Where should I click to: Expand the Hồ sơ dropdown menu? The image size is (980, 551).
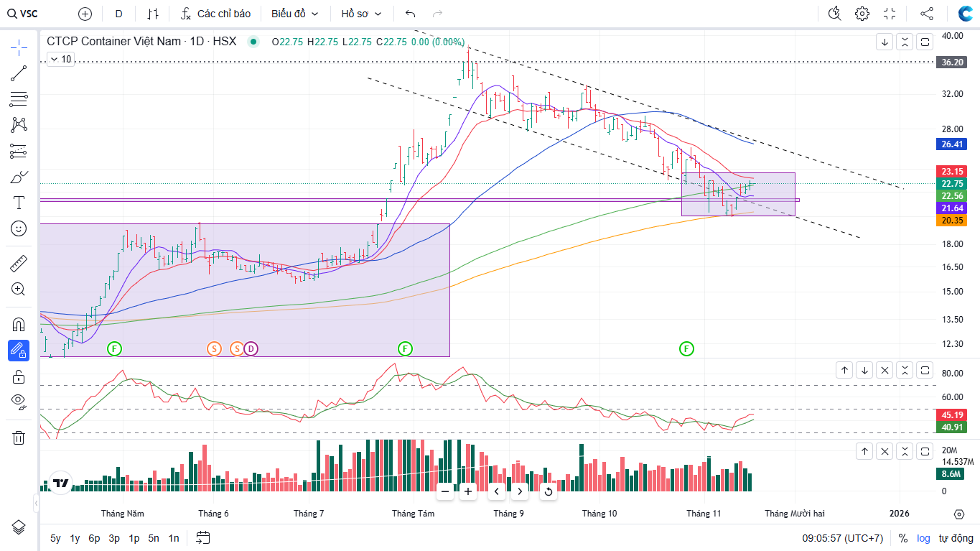(x=361, y=14)
